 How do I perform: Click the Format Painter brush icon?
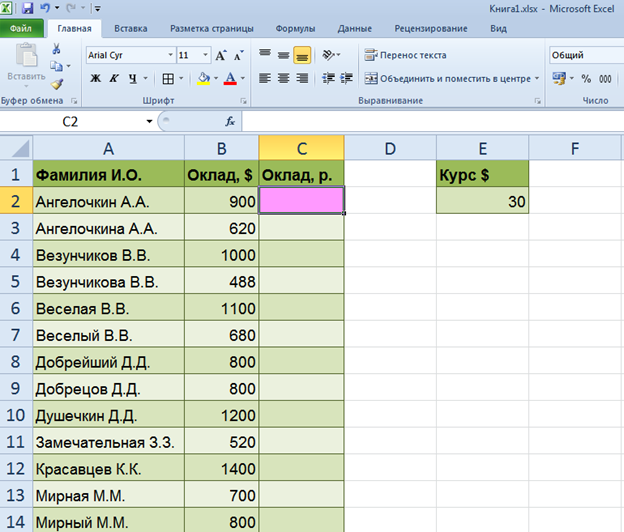point(57,85)
